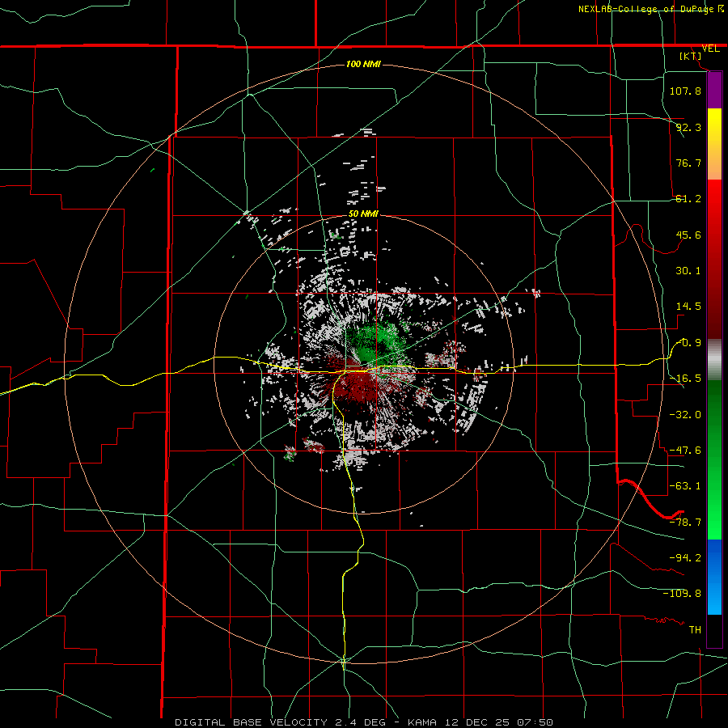Image resolution: width=728 pixels, height=728 pixels.
Task: Click the VEL legend title
Action: [x=710, y=49]
